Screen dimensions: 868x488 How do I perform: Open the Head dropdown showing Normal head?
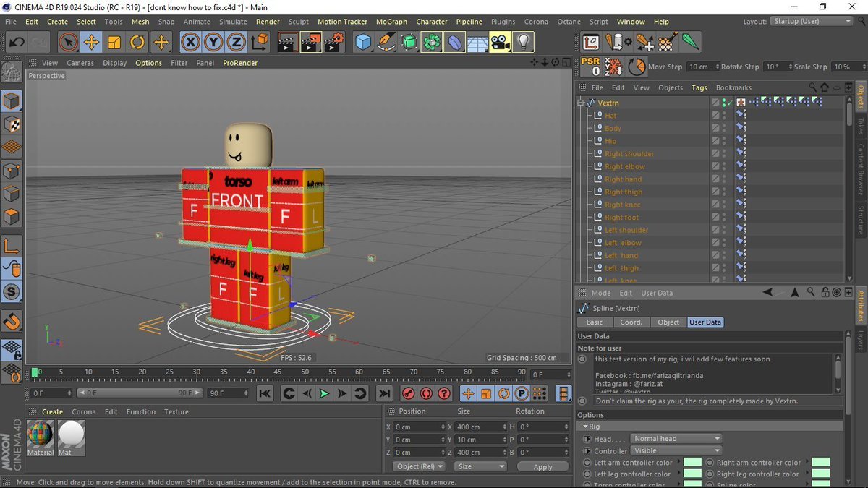point(676,439)
